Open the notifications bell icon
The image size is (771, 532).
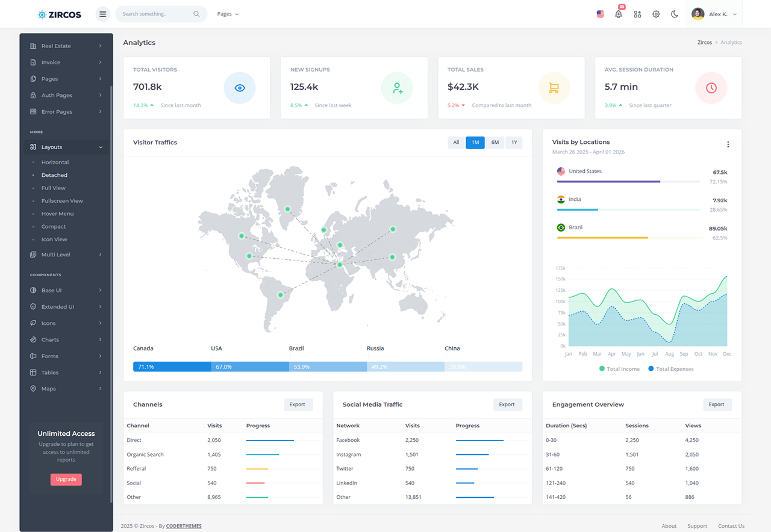[x=619, y=14]
